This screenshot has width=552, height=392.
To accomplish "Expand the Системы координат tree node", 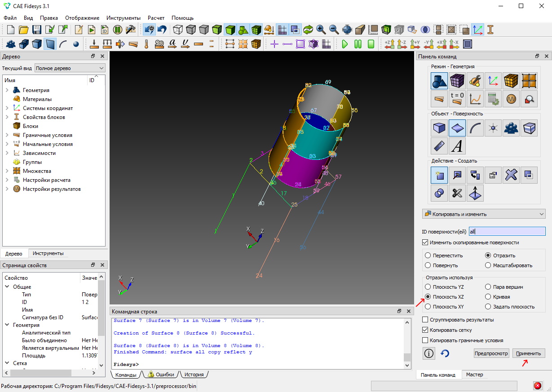I will coord(7,108).
